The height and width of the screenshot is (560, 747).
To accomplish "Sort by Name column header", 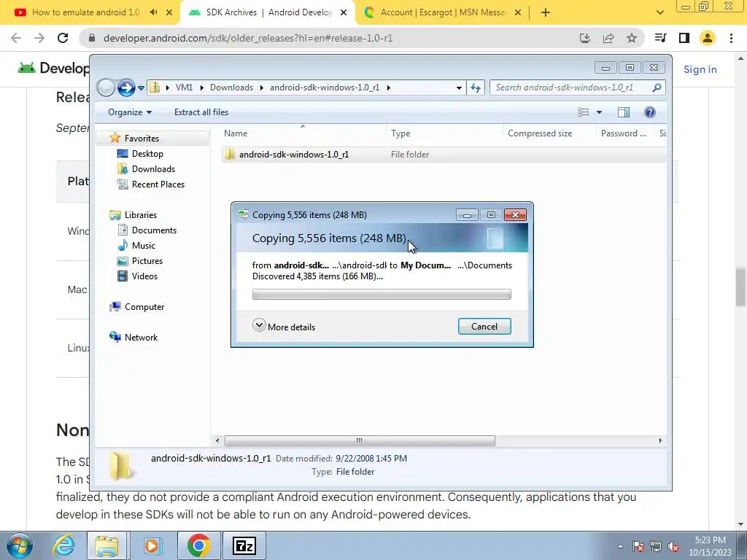I will click(303, 133).
